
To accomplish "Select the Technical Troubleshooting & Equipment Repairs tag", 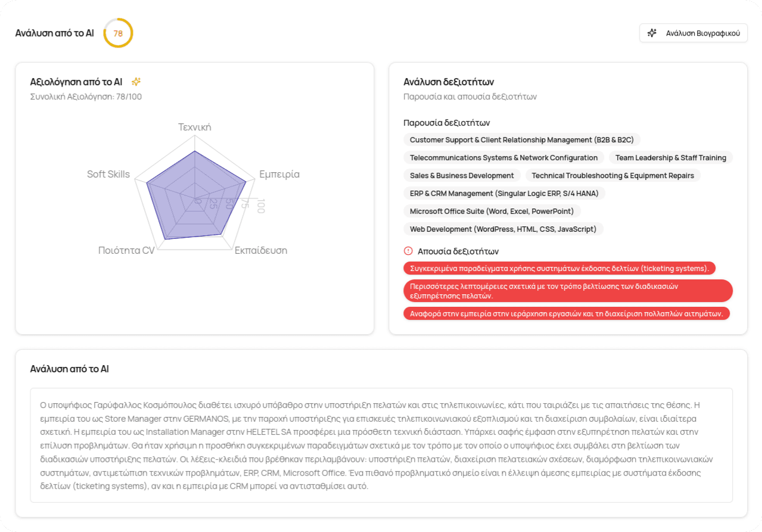I will click(612, 176).
